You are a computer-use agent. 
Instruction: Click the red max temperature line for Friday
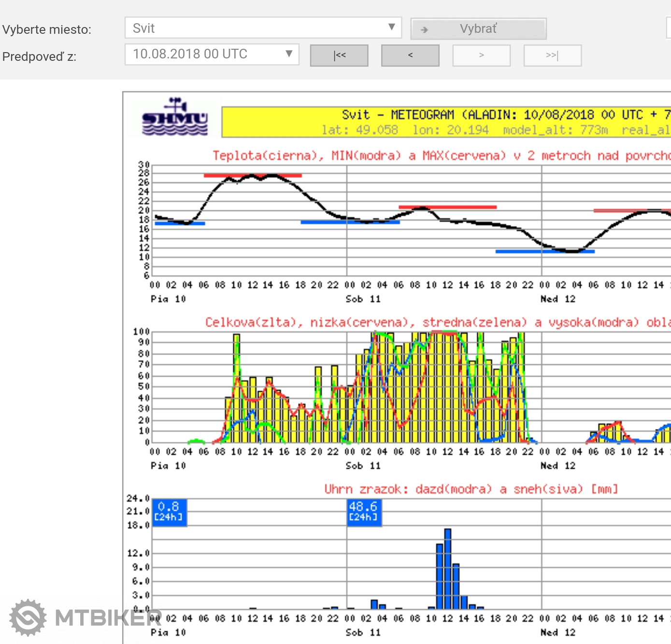click(253, 176)
